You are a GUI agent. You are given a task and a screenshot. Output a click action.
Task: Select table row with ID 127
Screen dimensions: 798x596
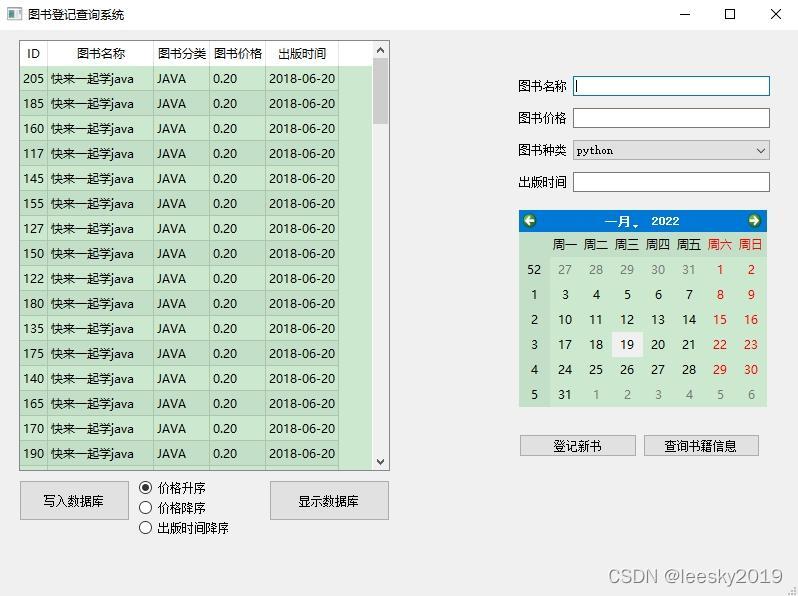179,229
